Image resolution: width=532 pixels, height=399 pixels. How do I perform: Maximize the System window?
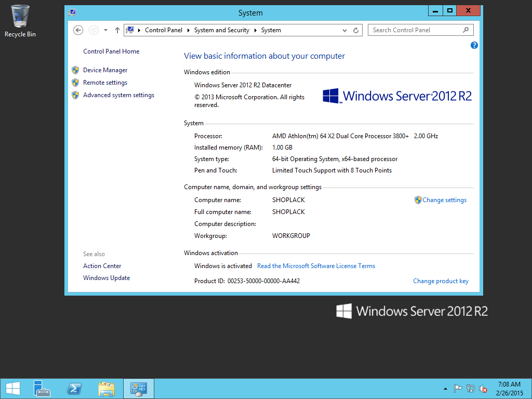pyautogui.click(x=449, y=10)
